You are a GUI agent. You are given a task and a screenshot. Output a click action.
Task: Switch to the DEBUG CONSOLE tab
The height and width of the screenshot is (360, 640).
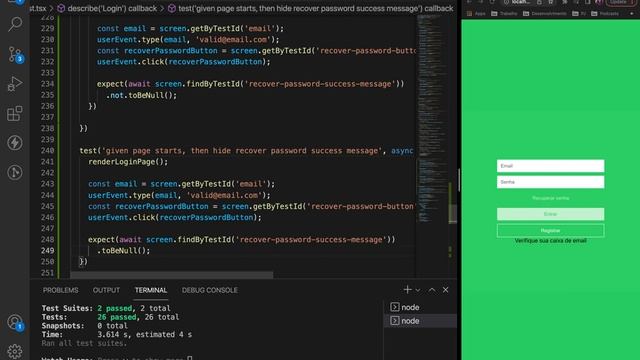pos(210,290)
